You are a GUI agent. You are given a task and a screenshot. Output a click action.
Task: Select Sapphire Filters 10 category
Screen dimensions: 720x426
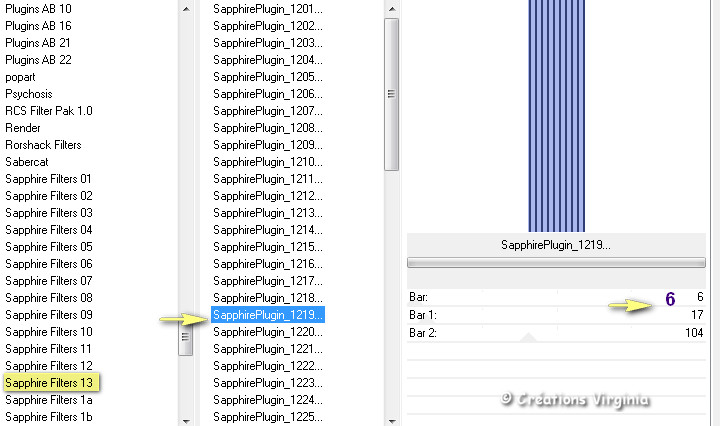point(49,332)
